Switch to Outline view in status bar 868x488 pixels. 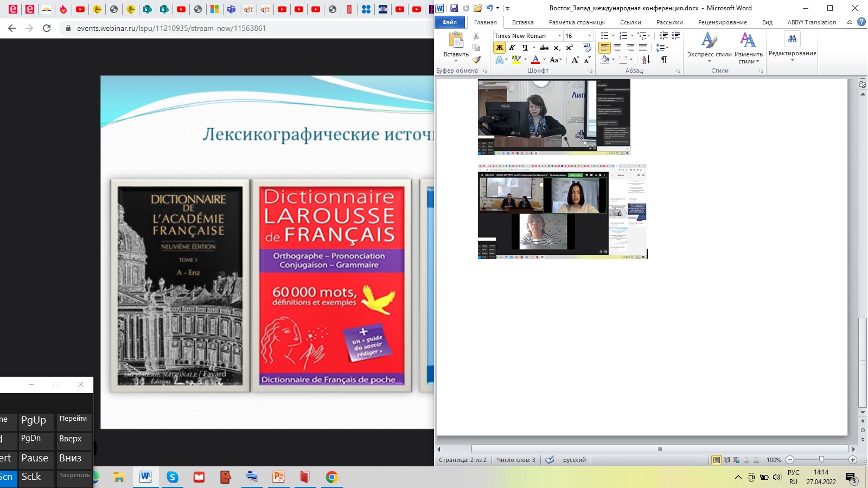point(746,460)
